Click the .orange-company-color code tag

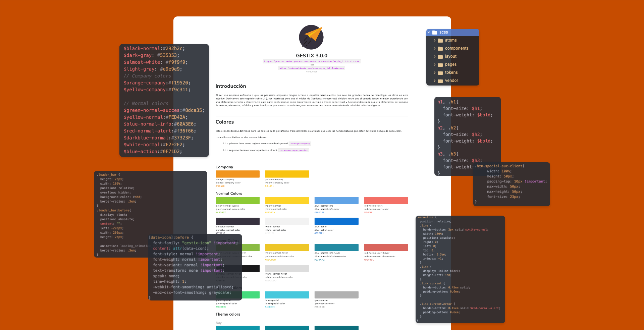(294, 150)
